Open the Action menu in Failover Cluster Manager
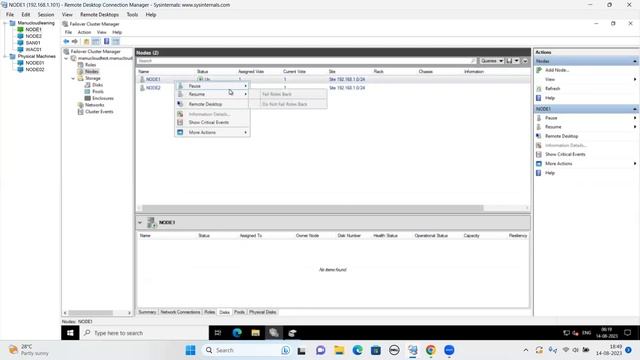Viewport: 640px width, 360px height. 84,32
